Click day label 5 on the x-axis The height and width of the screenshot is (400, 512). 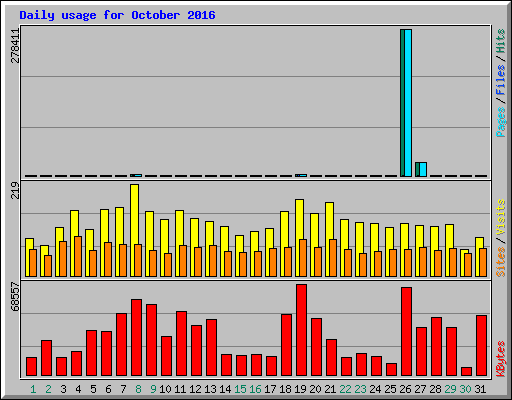pos(93,389)
